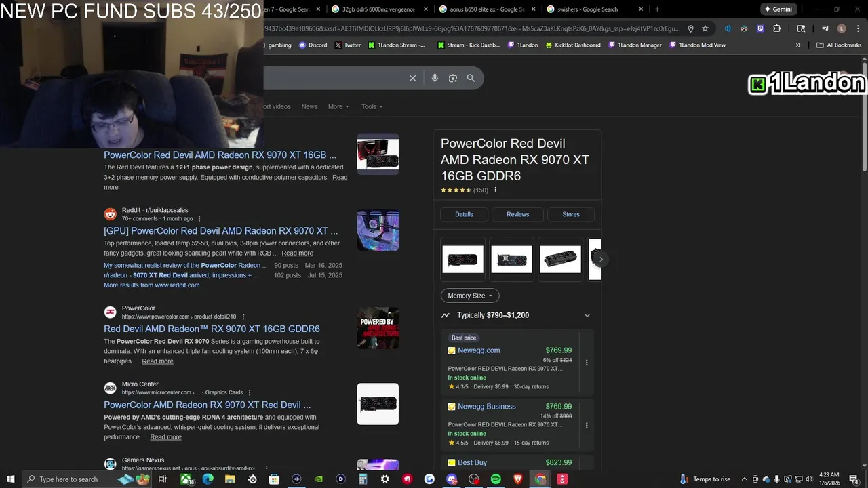The image size is (868, 488).
Task: Expand the Tools dropdown
Action: (x=372, y=106)
